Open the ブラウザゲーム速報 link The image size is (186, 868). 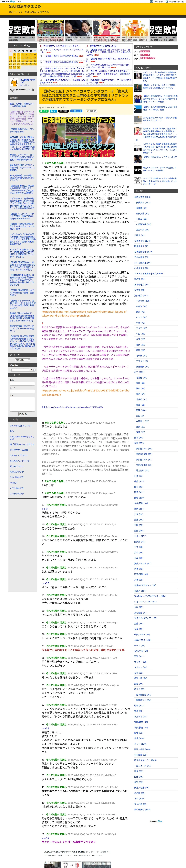tap(19, 450)
